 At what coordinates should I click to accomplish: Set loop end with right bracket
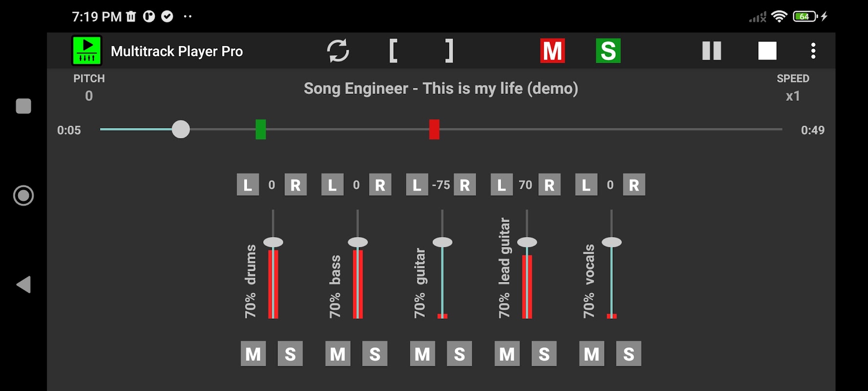coord(449,51)
